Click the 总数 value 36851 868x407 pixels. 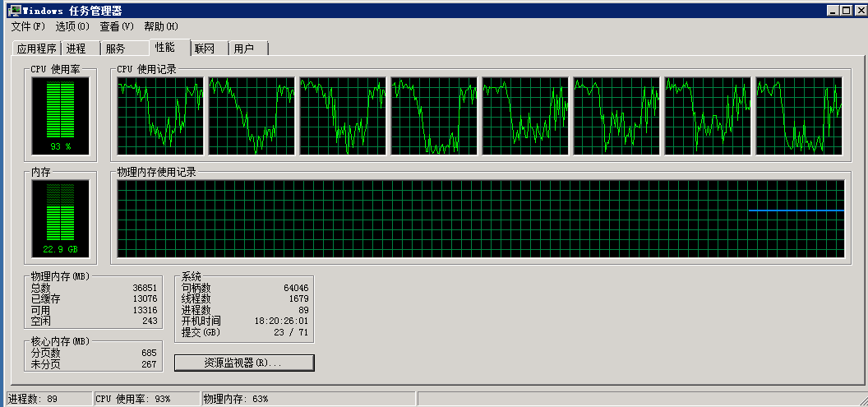click(145, 288)
